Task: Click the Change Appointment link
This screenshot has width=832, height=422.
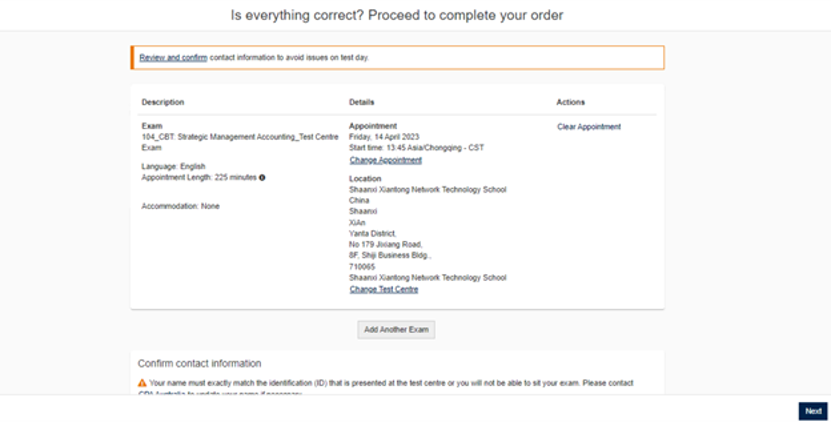Action: point(385,160)
